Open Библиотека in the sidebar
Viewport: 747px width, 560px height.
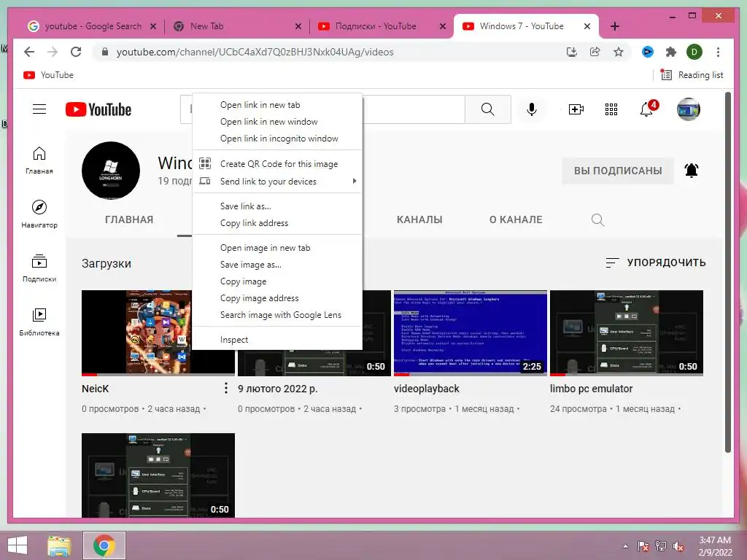[39, 322]
